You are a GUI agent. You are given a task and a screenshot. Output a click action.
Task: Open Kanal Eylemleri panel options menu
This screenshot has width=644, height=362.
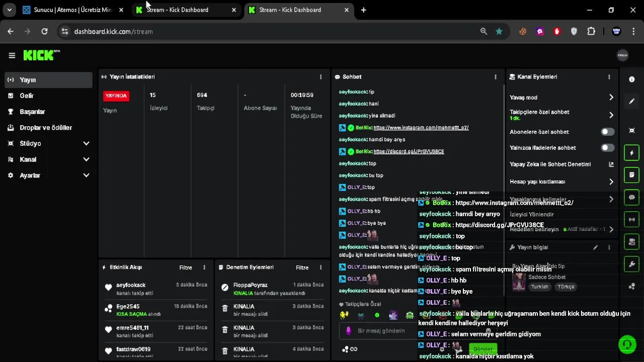point(609,77)
